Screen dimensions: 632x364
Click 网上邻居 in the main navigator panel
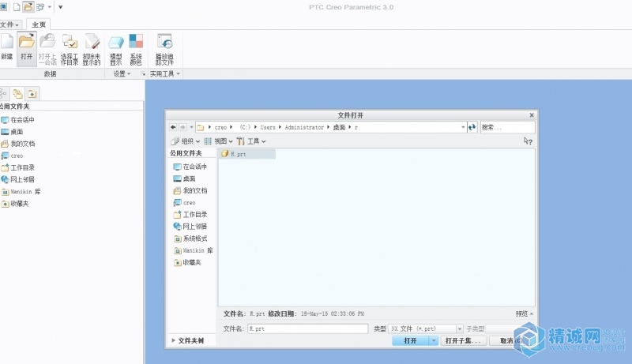pyautogui.click(x=17, y=179)
